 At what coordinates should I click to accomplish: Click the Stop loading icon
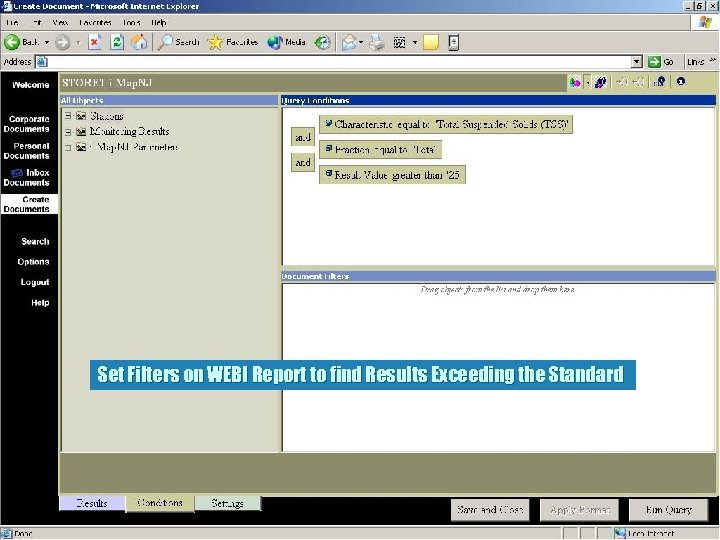(95, 42)
